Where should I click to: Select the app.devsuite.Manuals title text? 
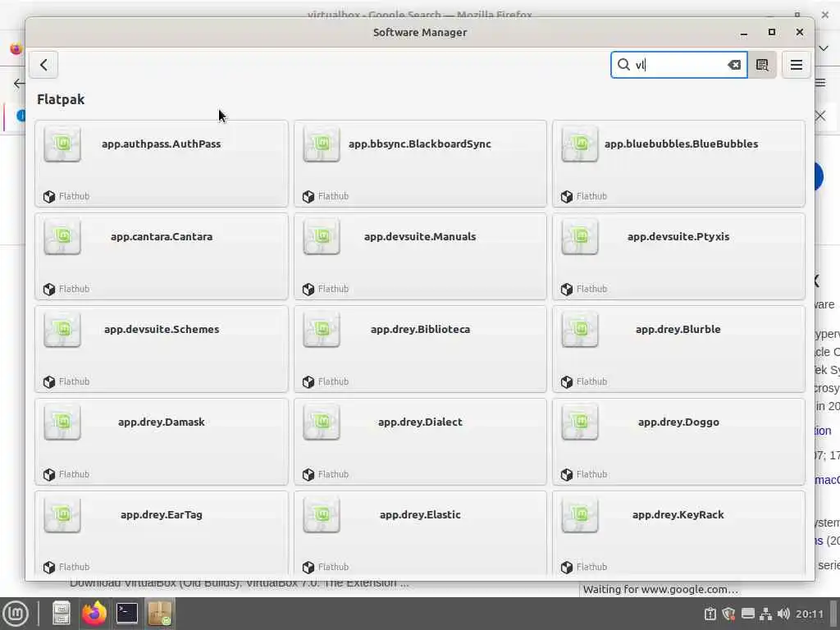tap(420, 236)
